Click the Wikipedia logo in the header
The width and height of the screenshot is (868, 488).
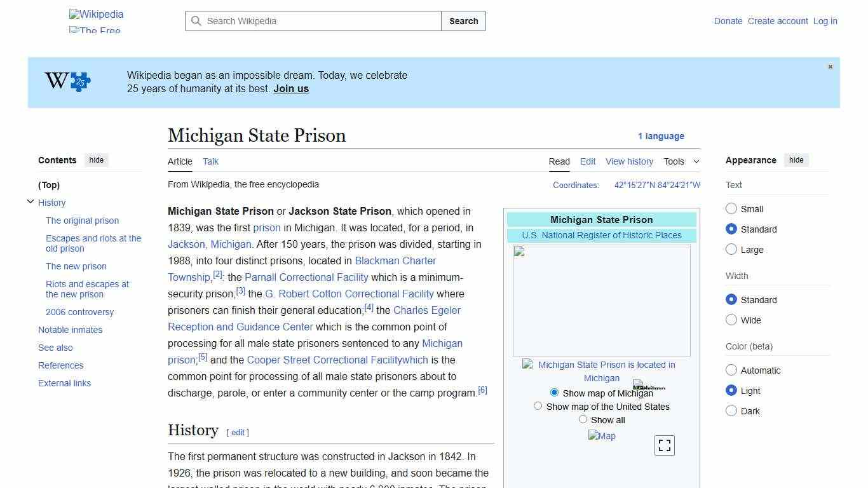(x=96, y=14)
